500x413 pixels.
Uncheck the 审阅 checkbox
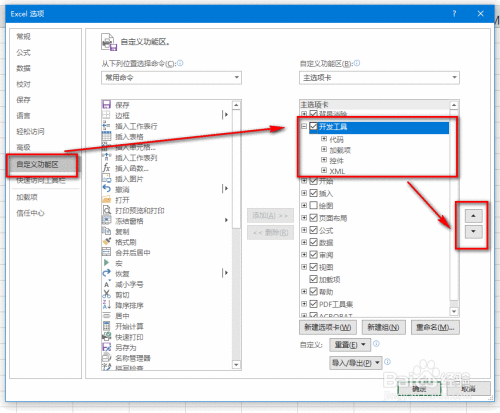pyautogui.click(x=313, y=255)
